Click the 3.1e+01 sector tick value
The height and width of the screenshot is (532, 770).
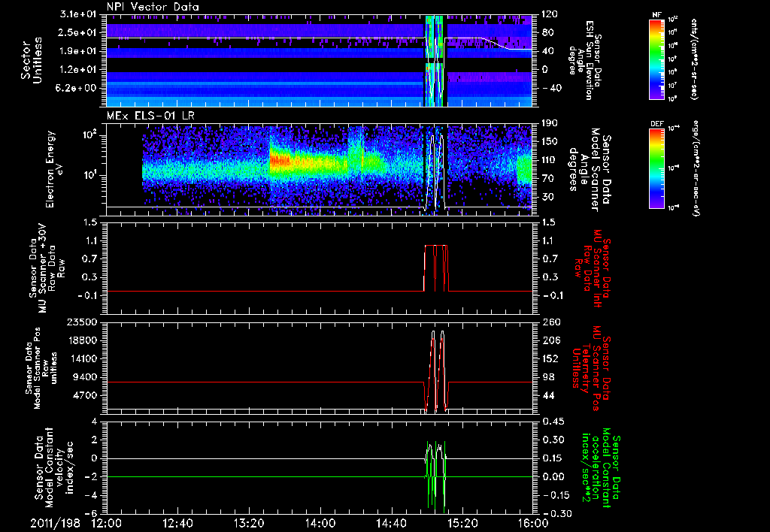click(x=78, y=14)
